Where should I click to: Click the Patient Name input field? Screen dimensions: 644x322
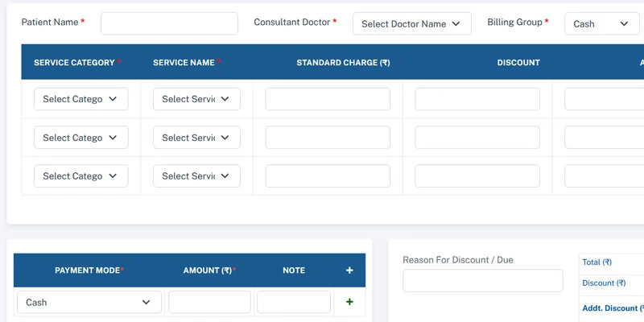169,23
